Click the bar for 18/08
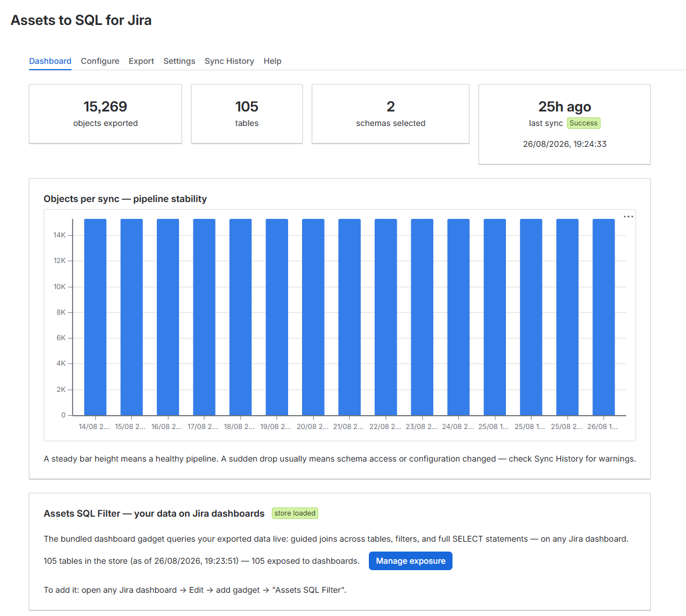Screen dimensions: 686x616 tap(240, 317)
